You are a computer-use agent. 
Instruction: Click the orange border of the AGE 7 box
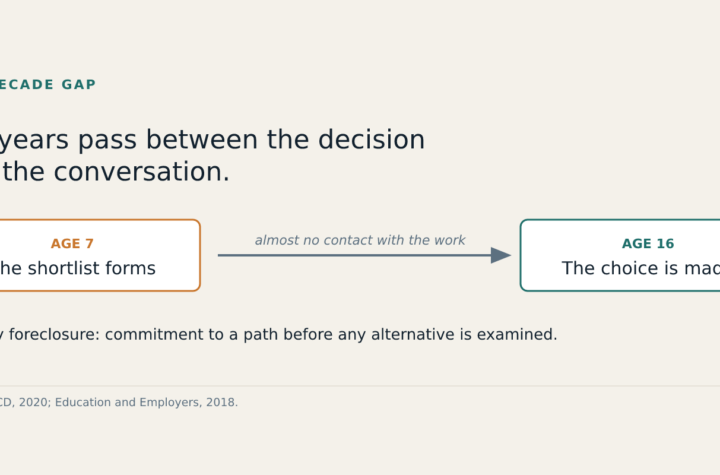point(200,255)
